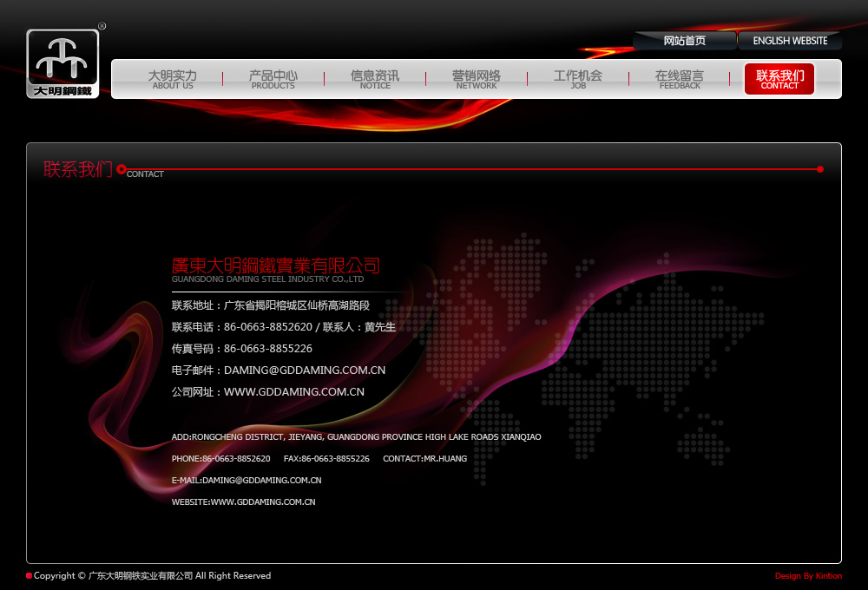Click the 廣東大明鋼鐵實業有限公司 company name
868x590 pixels.
[x=276, y=265]
